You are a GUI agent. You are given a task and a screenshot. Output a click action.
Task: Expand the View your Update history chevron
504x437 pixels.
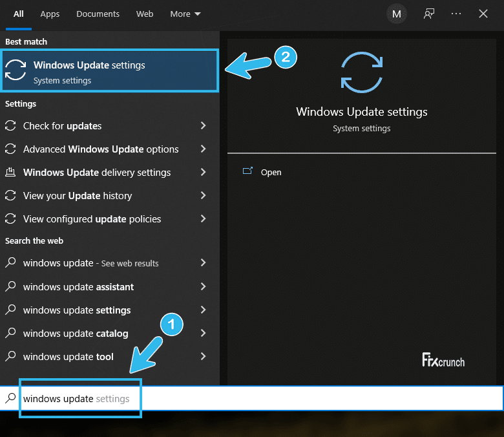tap(203, 195)
